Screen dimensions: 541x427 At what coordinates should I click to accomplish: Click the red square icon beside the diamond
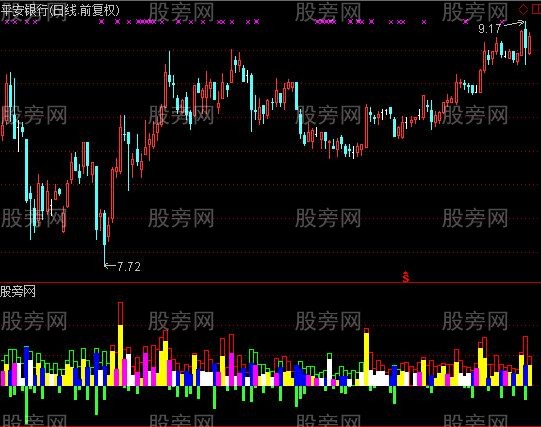click(536, 10)
